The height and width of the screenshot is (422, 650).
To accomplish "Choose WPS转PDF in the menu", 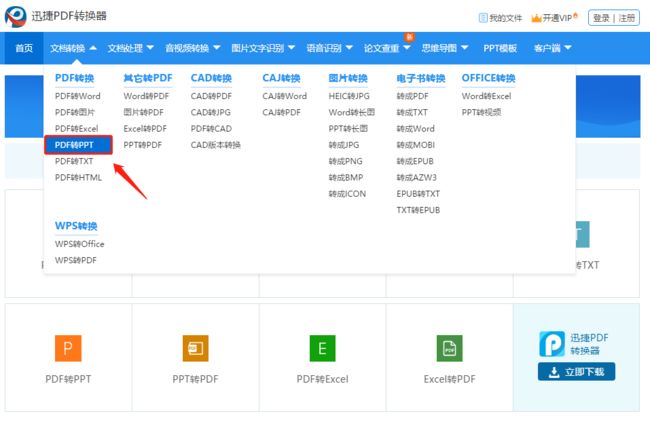I will (75, 260).
